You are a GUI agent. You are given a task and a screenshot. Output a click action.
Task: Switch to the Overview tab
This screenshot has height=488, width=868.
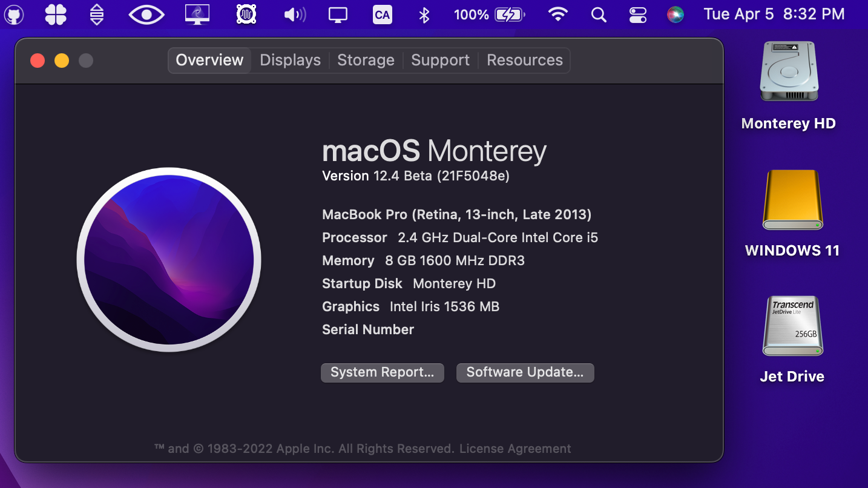coord(209,61)
